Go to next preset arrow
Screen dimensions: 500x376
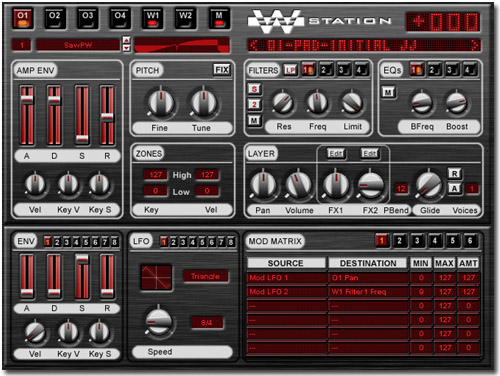(475, 45)
